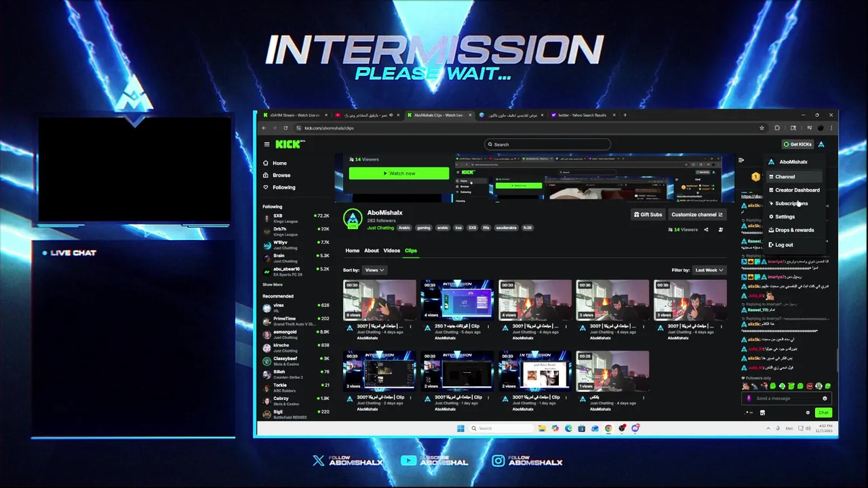This screenshot has height=488, width=868.
Task: Open File Explorer from the taskbar
Action: coord(542,428)
